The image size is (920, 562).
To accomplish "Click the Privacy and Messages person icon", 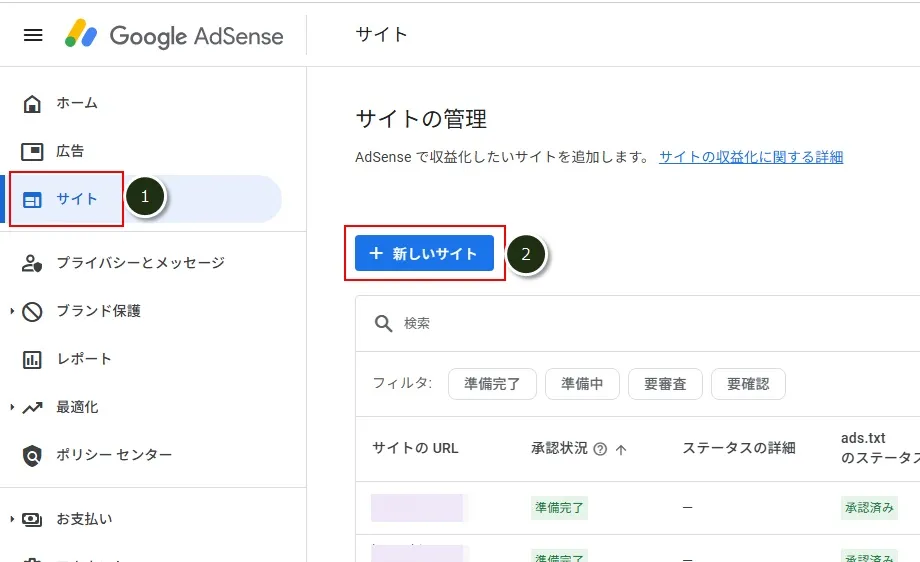I will click(x=33, y=263).
